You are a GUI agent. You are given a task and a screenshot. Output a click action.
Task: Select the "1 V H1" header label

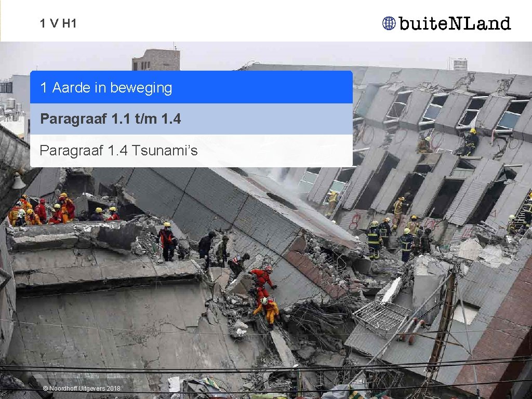58,23
